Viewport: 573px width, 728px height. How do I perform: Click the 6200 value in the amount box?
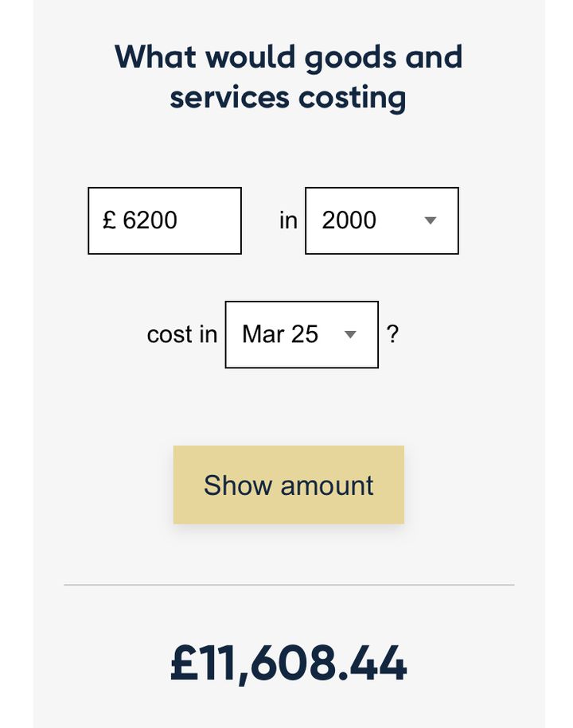coord(150,220)
